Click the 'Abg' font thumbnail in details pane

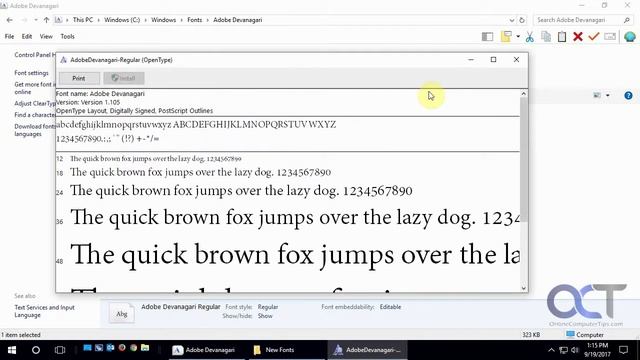pyautogui.click(x=122, y=314)
